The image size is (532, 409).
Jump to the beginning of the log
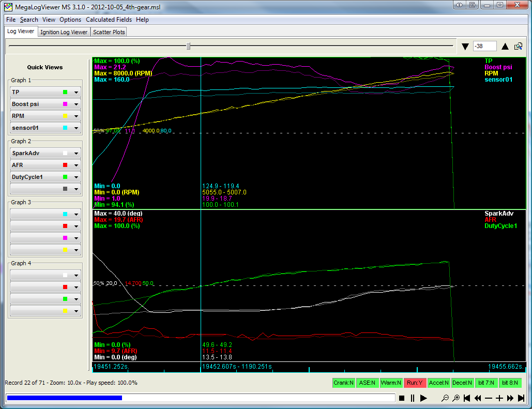[x=467, y=398]
